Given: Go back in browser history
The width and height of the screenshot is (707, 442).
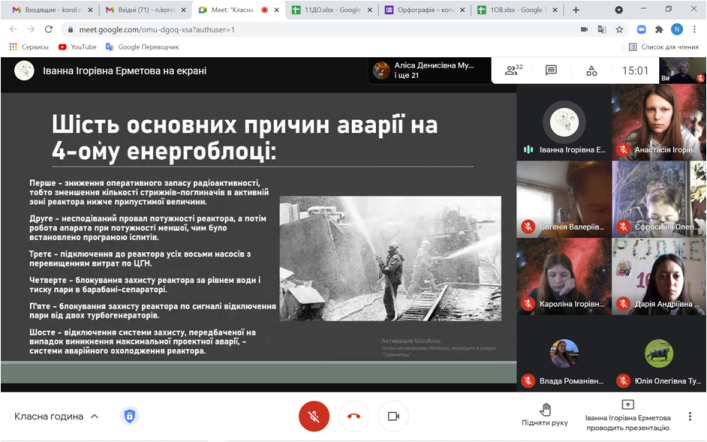Looking at the screenshot, I should 13,29.
